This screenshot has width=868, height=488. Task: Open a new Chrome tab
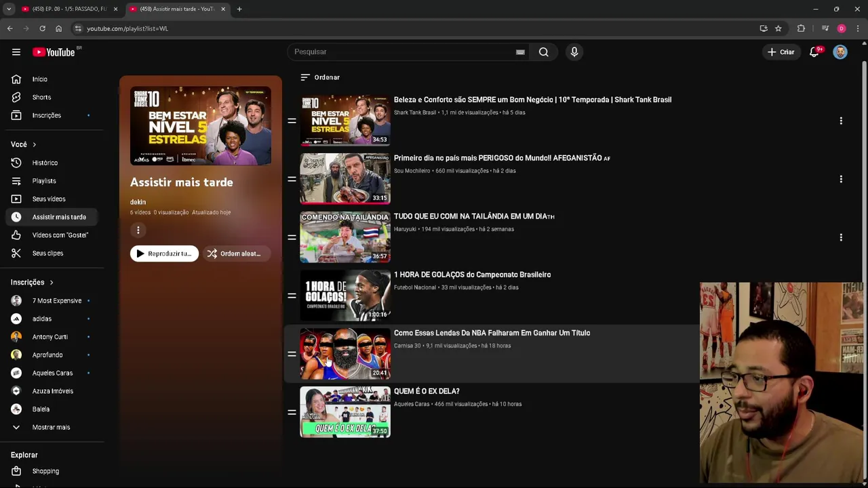click(x=239, y=9)
